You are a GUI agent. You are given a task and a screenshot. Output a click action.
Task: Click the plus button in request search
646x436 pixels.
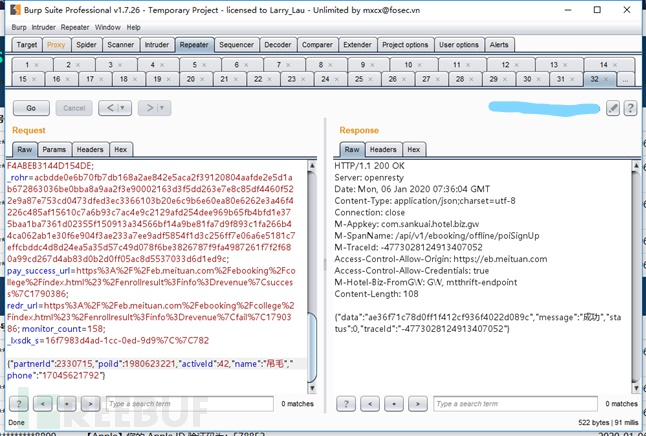(x=67, y=404)
